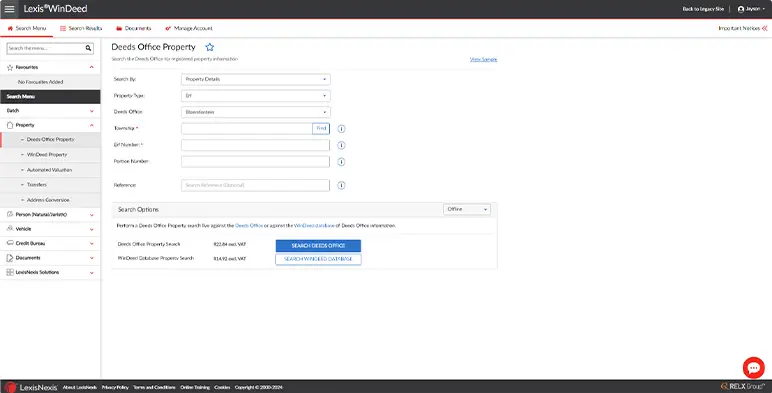This screenshot has height=393, width=772.
Task: Open the Cookies footer link
Action: [x=222, y=388]
